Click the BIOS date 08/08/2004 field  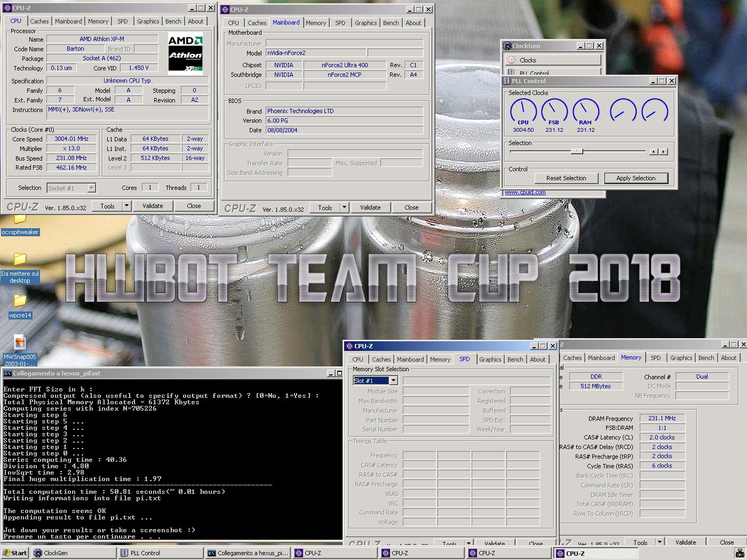pyautogui.click(x=345, y=130)
